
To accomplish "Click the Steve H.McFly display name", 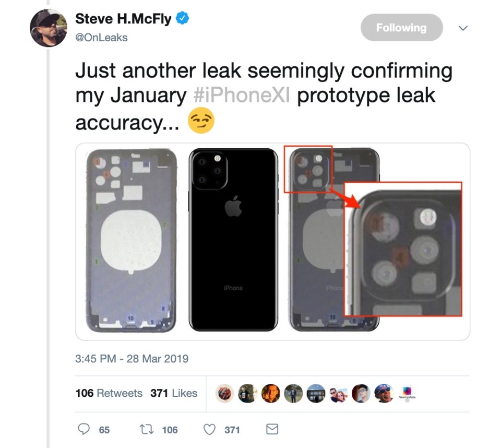I will [x=124, y=19].
